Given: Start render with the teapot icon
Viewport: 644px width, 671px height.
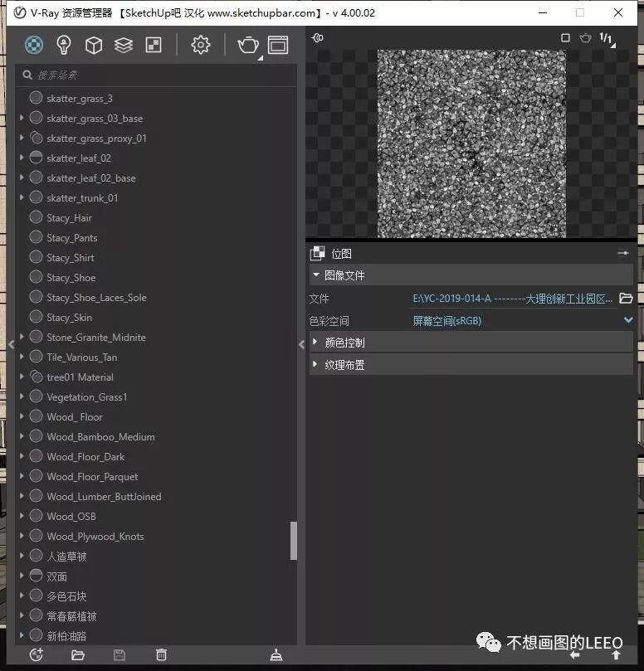Looking at the screenshot, I should 248,45.
